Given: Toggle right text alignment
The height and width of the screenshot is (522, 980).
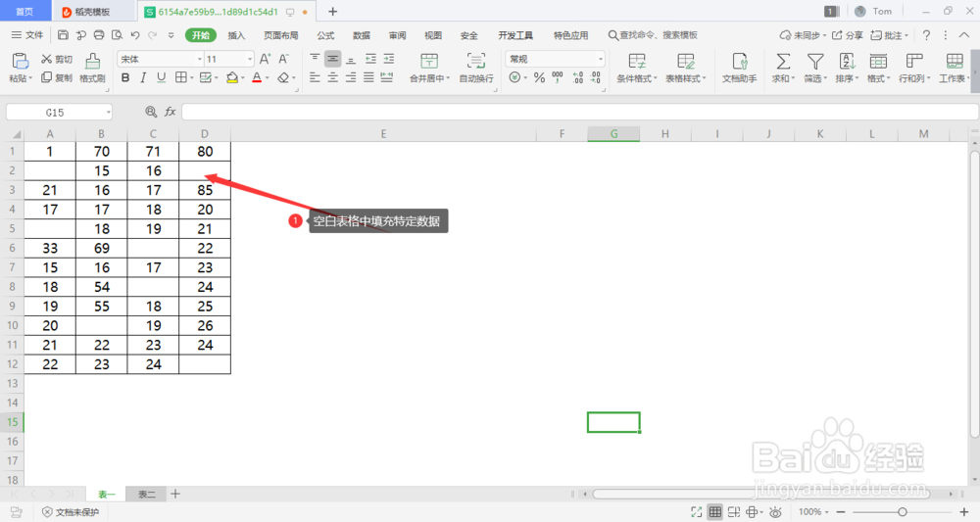Looking at the screenshot, I should tap(351, 77).
